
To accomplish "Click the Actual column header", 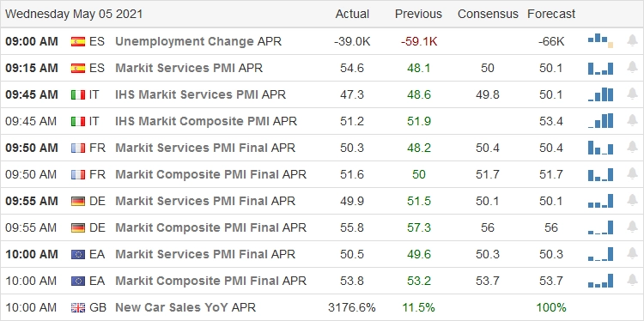I will click(352, 14).
